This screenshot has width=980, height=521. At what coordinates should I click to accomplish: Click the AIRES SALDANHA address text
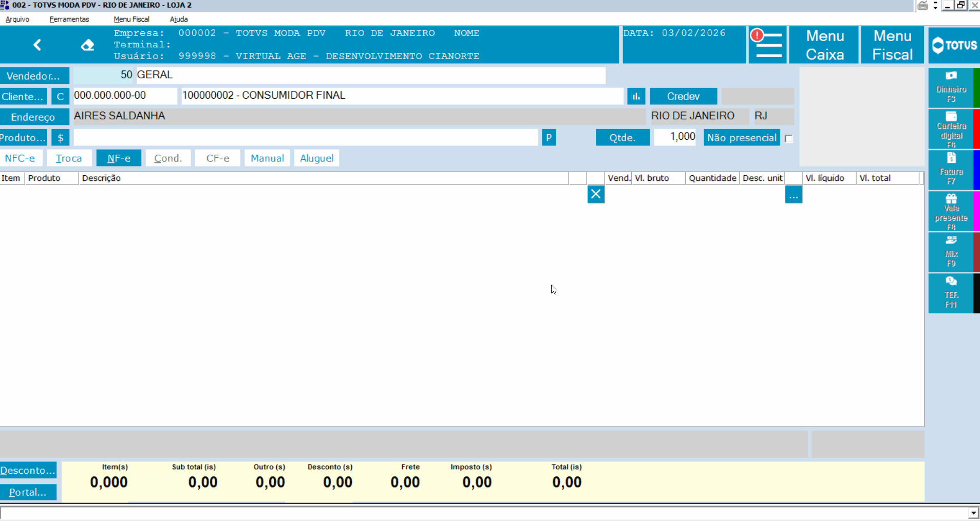[120, 116]
